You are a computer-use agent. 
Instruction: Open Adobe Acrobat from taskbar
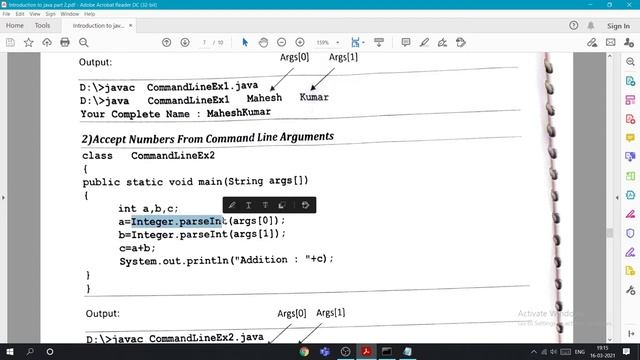[366, 351]
